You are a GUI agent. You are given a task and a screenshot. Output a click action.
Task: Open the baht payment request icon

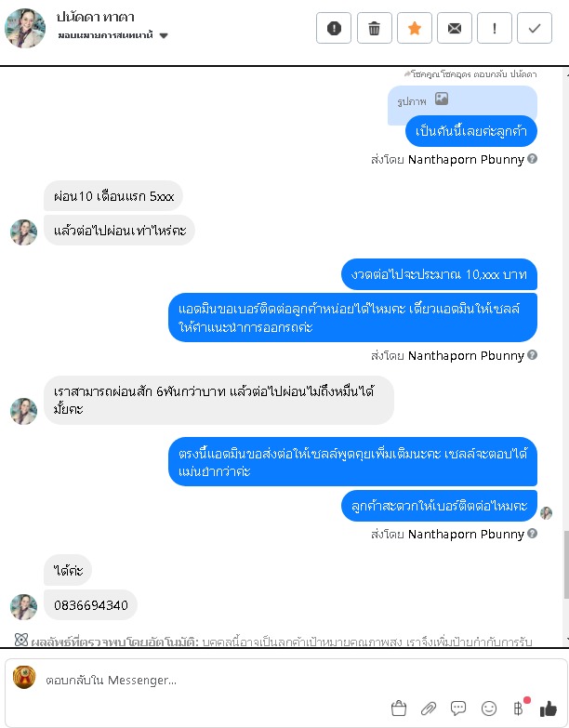click(x=519, y=708)
